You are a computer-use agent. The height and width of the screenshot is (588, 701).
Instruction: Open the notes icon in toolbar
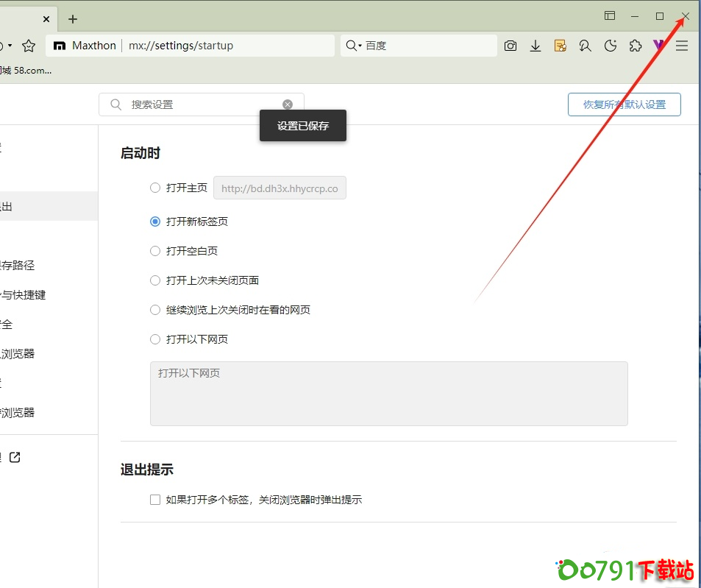point(561,46)
